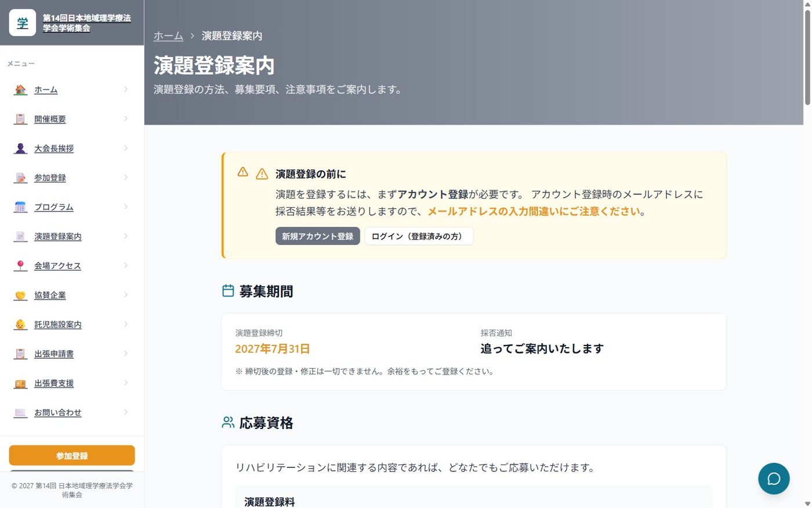Click the handshake icon beside 協賛企業
This screenshot has width=812, height=508.
20,295
